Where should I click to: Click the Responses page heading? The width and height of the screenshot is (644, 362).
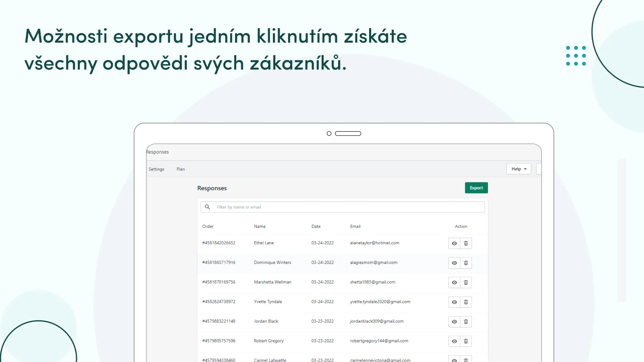[x=212, y=188]
